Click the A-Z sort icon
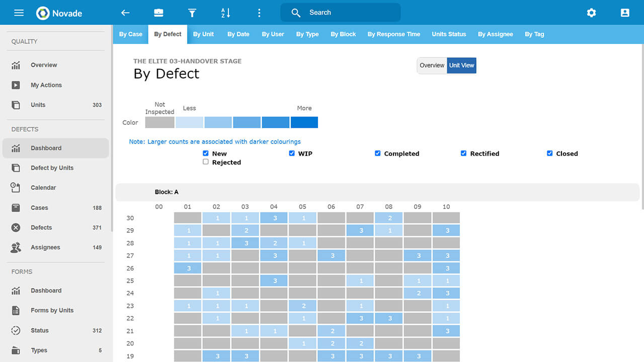Screen dimensions: 644x362 pyautogui.click(x=225, y=13)
